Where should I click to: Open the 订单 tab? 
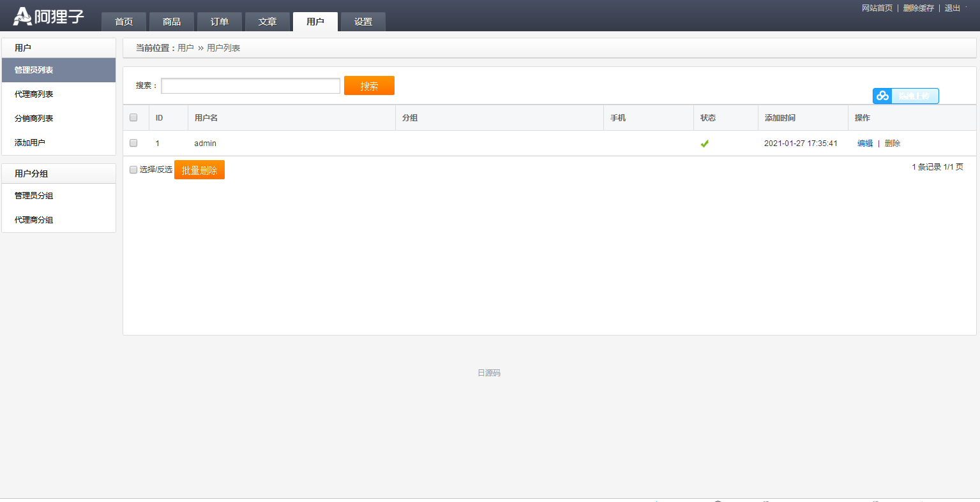[x=219, y=21]
